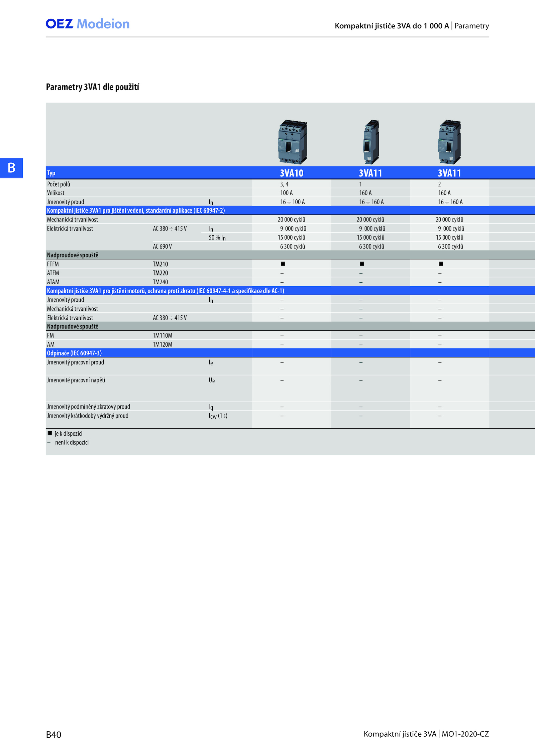Screen dimensions: 535x756
Task: Click '6 300 cyklů' under 3VA10
Action: tap(293, 247)
